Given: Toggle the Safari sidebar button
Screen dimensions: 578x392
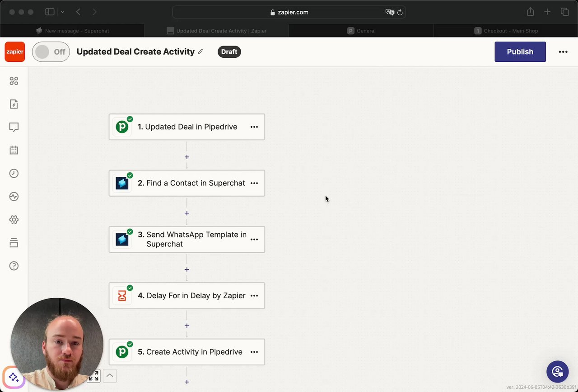Looking at the screenshot, I should (x=50, y=12).
